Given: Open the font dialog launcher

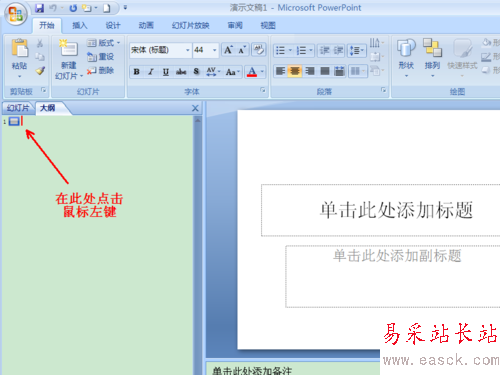Looking at the screenshot, I should pyautogui.click(x=263, y=90).
